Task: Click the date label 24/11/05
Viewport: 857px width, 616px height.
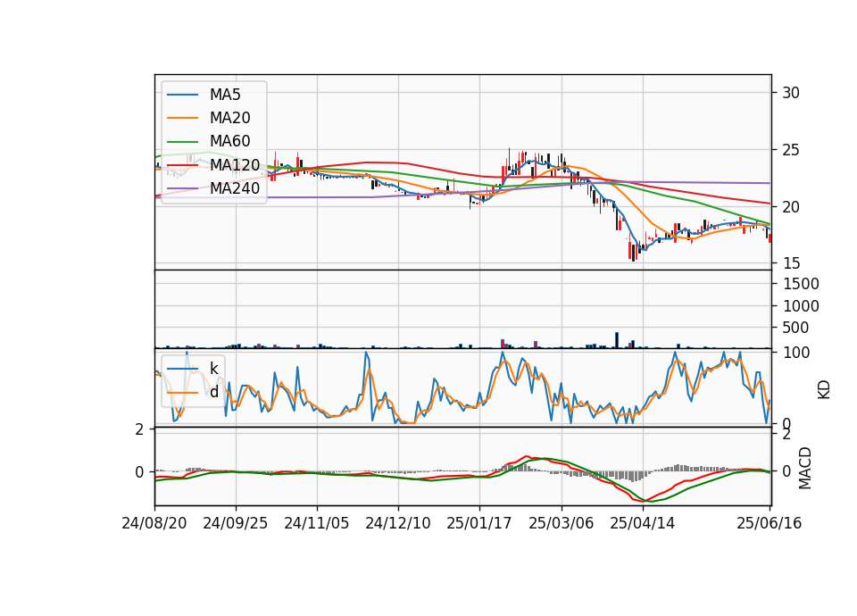Action: 316,523
